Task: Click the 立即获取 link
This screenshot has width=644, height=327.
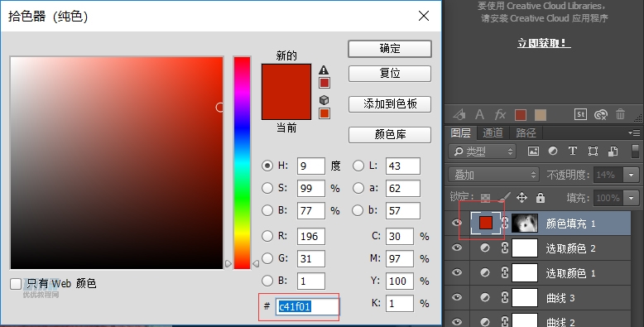Action: (x=544, y=43)
